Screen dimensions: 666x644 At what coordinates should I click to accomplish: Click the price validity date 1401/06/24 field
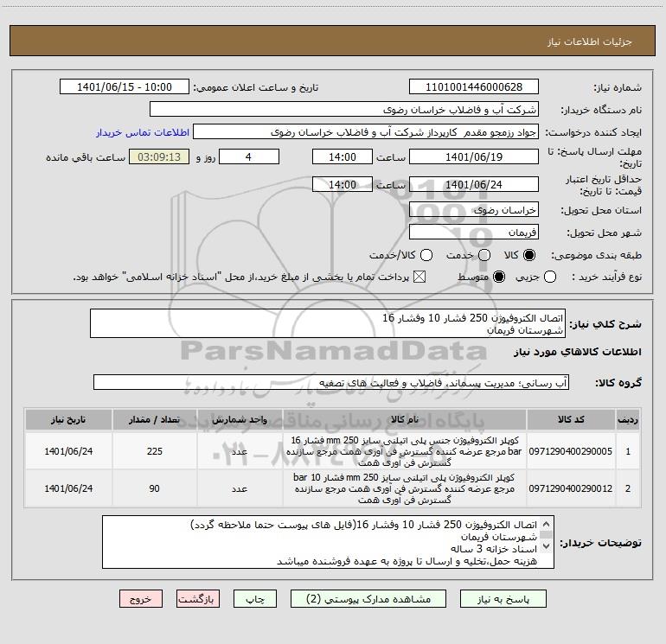point(474,185)
